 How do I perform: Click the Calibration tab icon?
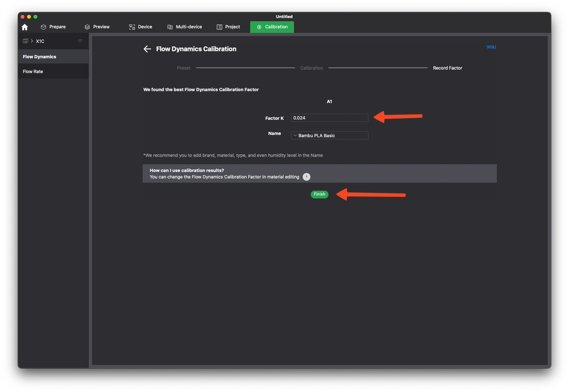pos(259,27)
